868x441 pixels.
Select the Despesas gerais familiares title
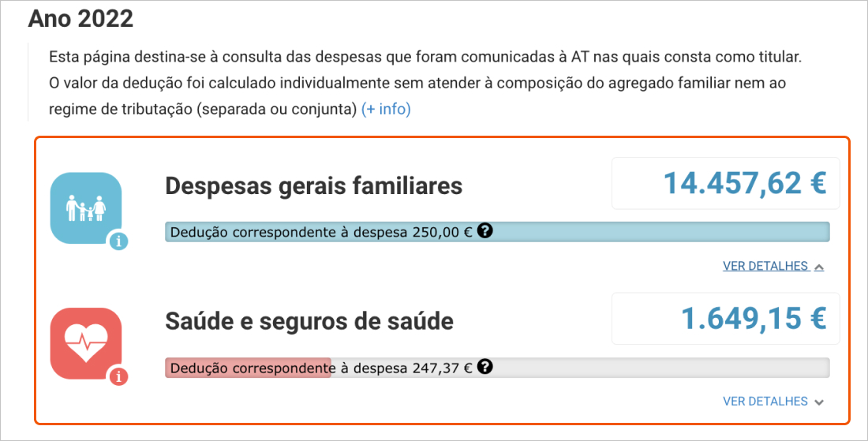(x=313, y=186)
